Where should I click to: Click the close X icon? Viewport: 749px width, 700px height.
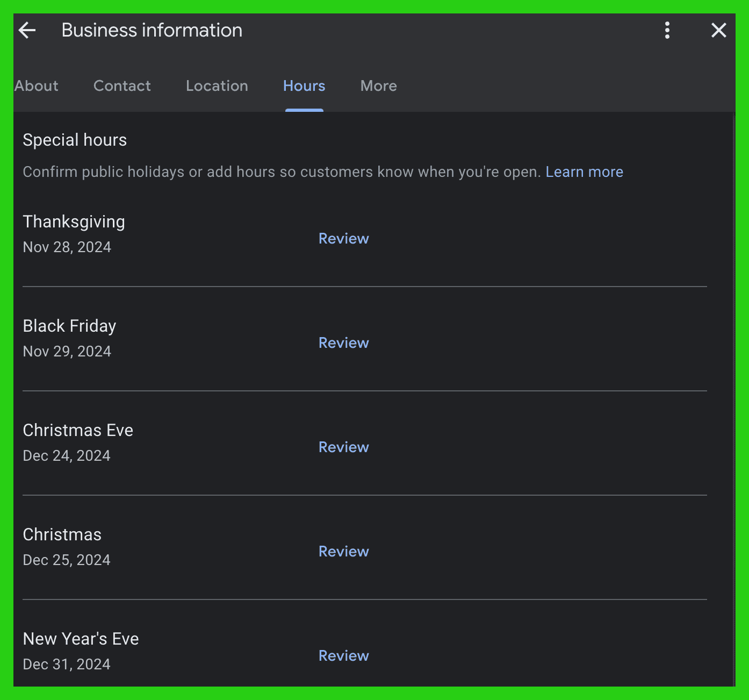point(718,30)
